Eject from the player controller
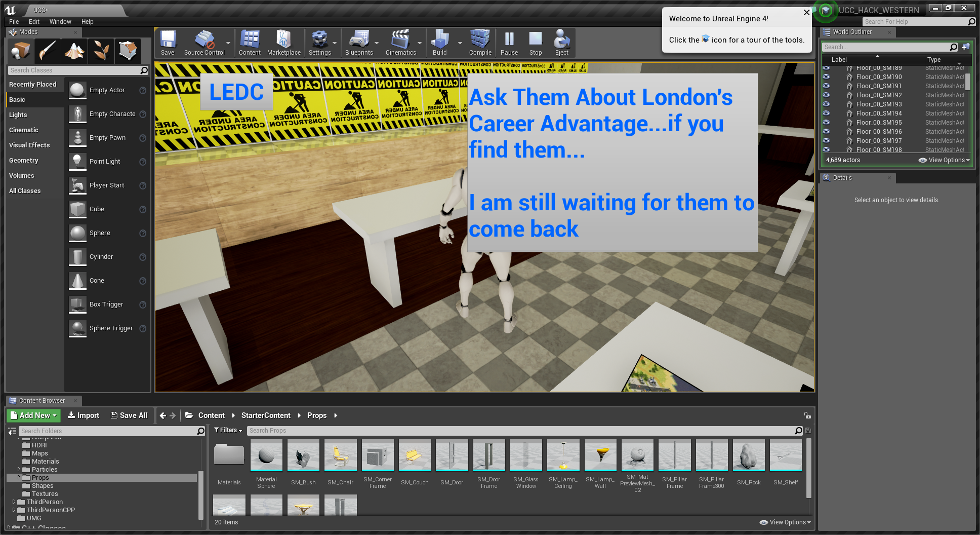Screen dimensions: 980x535 point(561,43)
